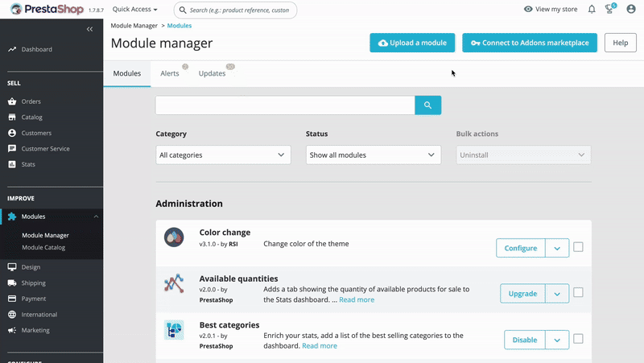Open the Bulk actions Uninstall dropdown
Image resolution: width=644 pixels, height=363 pixels.
point(523,155)
